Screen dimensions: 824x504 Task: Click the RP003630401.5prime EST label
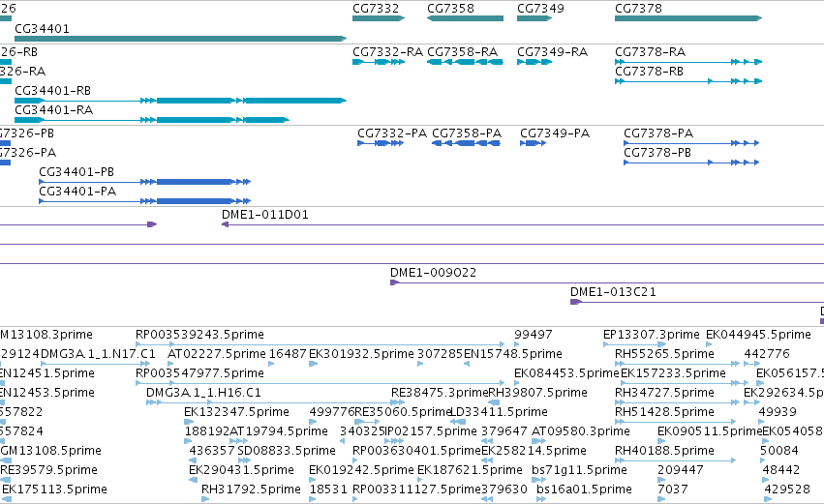tap(416, 452)
